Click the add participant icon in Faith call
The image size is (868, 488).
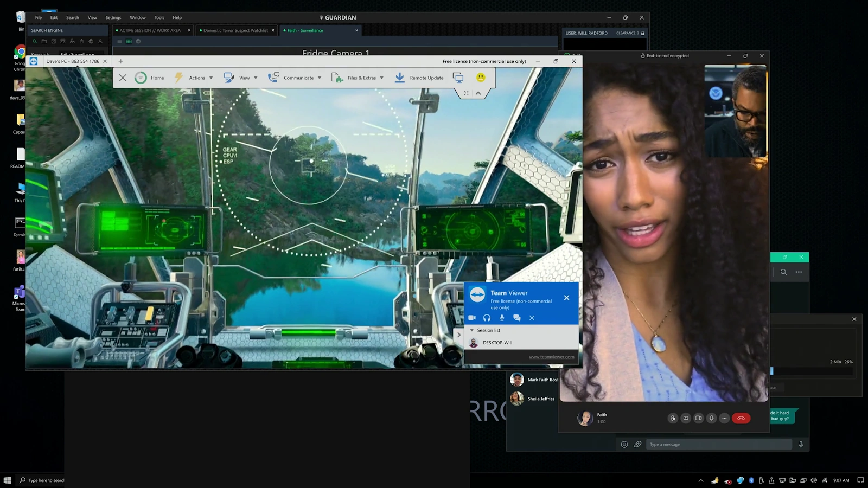pos(673,418)
